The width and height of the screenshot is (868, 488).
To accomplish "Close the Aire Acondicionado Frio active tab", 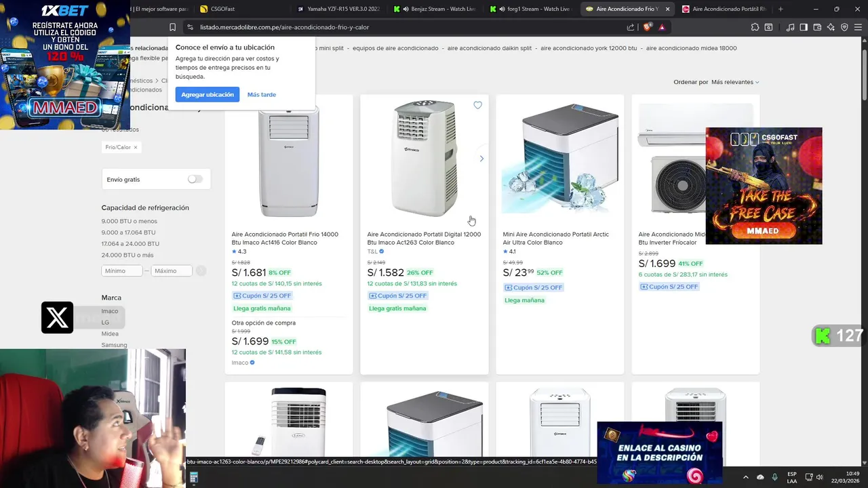I will click(x=668, y=9).
